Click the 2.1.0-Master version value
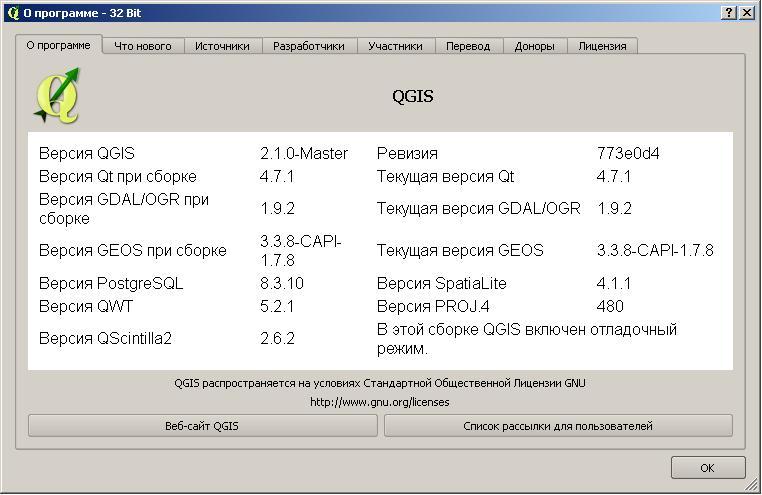This screenshot has width=762, height=495. [304, 154]
